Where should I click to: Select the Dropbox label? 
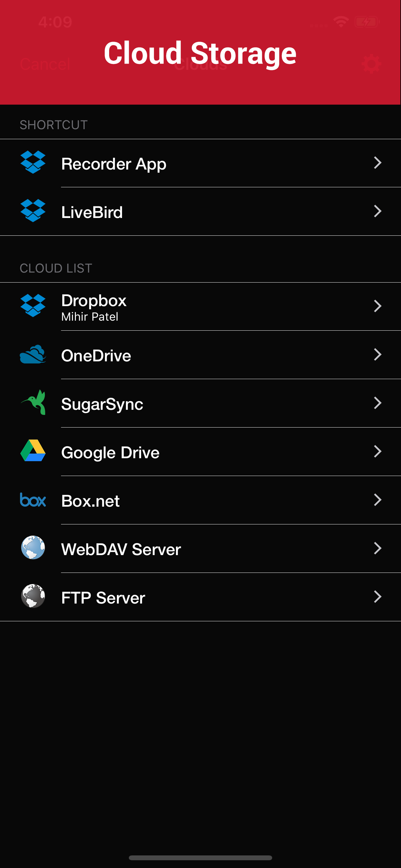tap(94, 301)
